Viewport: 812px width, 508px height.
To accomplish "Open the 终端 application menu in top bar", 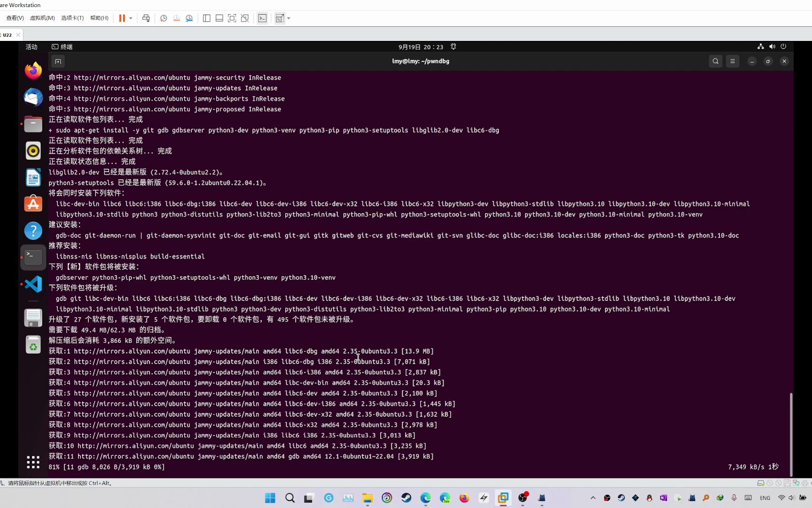I will pyautogui.click(x=62, y=47).
